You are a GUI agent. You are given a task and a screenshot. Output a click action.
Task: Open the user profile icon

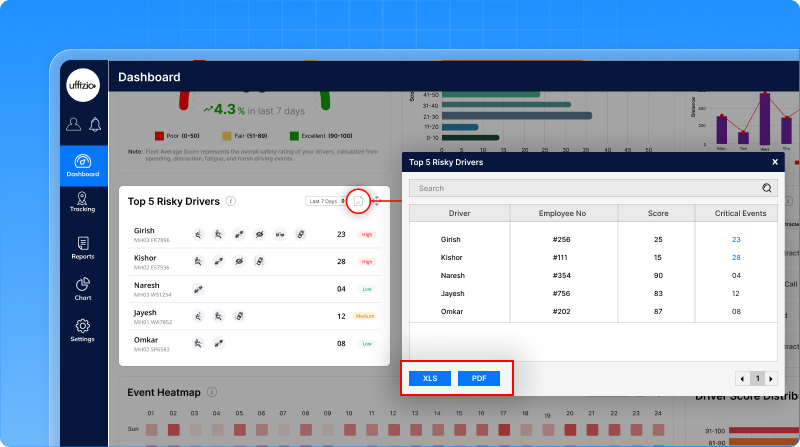pos(73,124)
